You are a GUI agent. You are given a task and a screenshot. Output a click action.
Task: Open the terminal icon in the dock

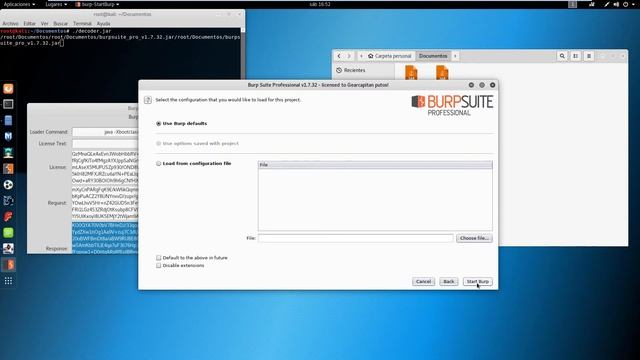(x=8, y=104)
